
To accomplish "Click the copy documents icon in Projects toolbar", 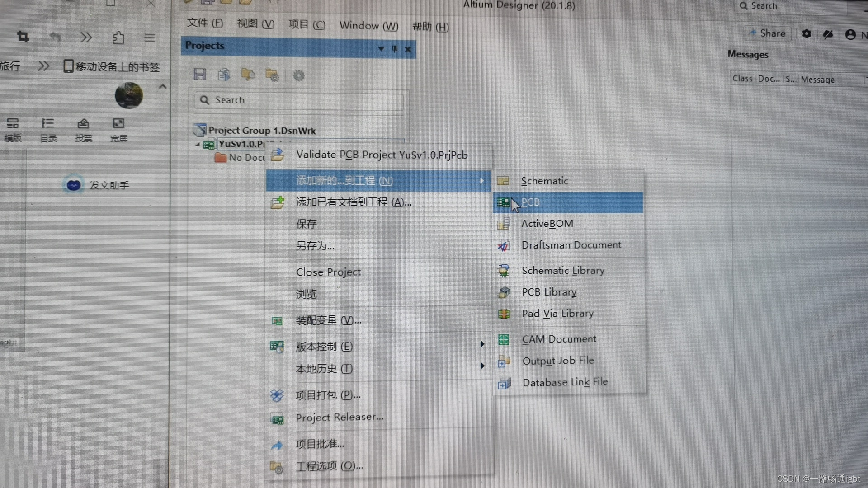I will pos(224,75).
